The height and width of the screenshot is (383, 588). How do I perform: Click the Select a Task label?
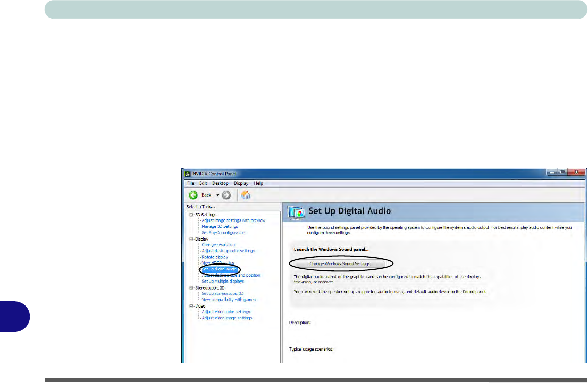click(x=200, y=207)
